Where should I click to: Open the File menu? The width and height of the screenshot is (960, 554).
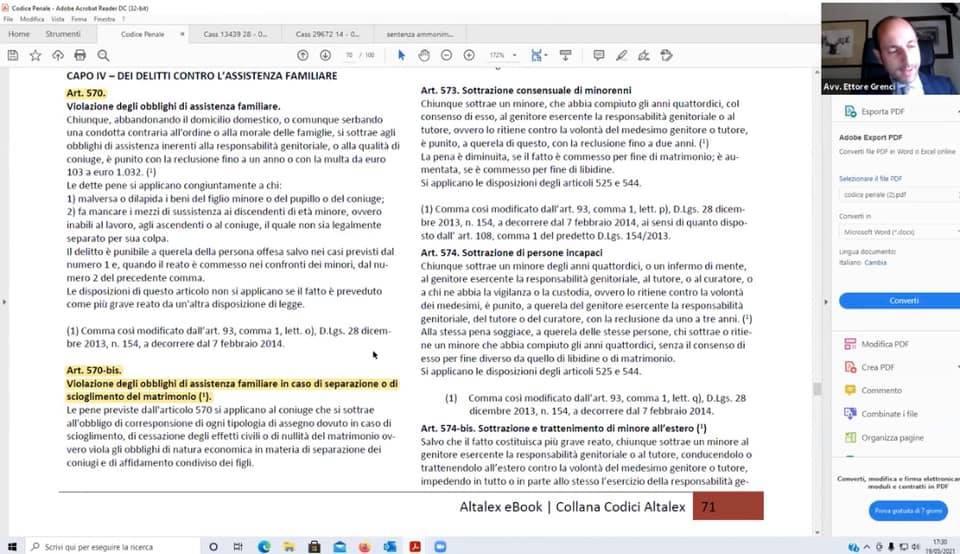8,19
